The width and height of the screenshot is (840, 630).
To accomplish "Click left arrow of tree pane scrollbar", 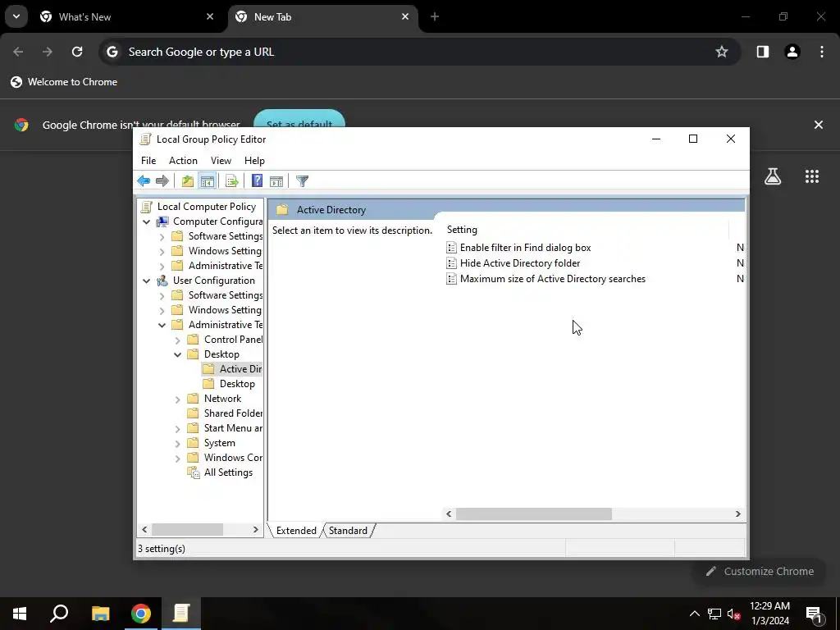I will (x=144, y=529).
